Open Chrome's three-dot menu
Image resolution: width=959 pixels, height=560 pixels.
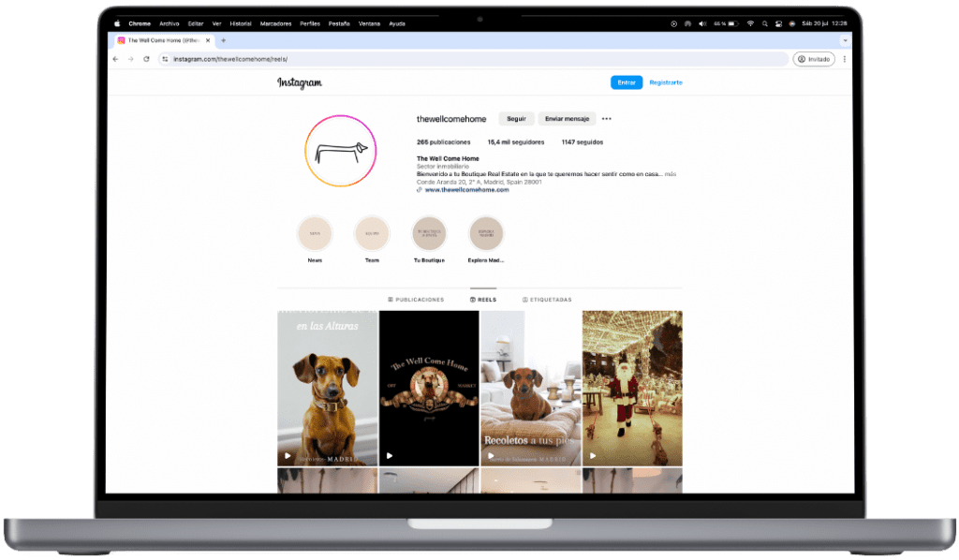(x=845, y=59)
